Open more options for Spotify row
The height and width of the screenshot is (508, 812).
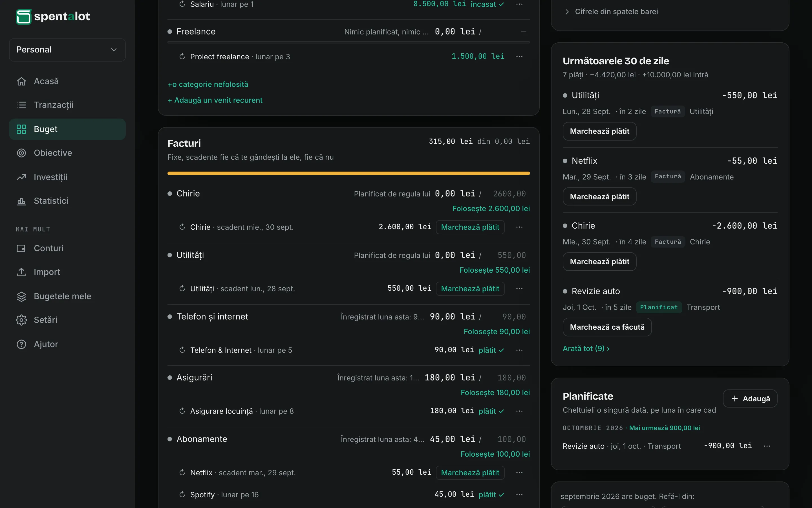pos(519,494)
